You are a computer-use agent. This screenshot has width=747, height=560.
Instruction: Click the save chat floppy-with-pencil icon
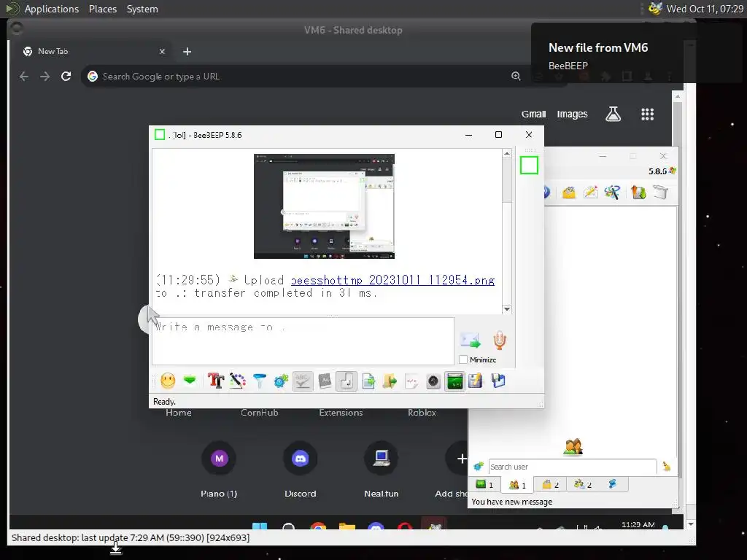click(x=476, y=381)
